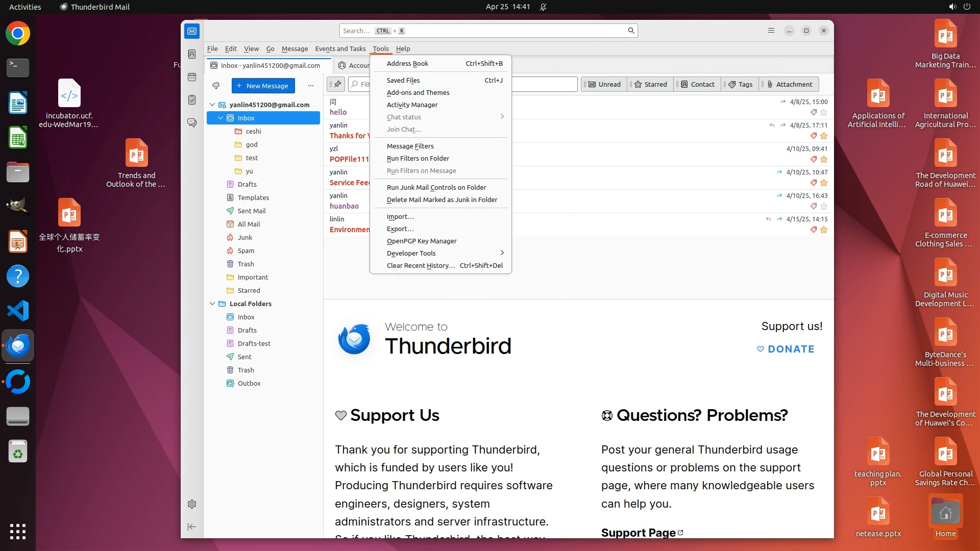Open the Address Book sidebar icon

click(x=192, y=54)
